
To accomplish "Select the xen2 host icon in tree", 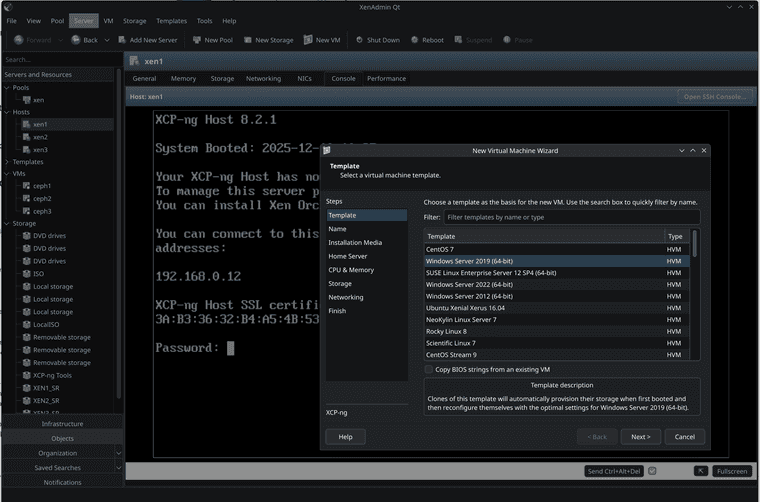I will (25, 137).
